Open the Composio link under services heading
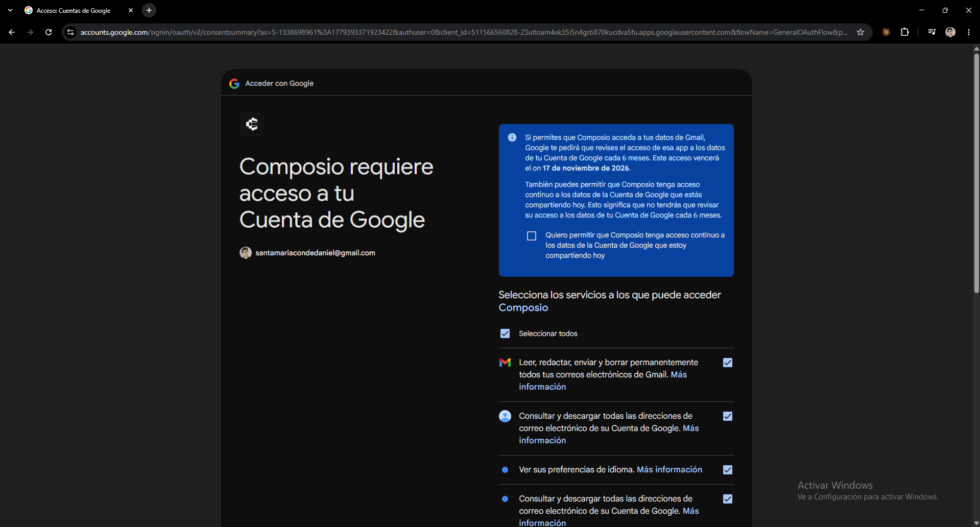980x527 pixels. (523, 308)
